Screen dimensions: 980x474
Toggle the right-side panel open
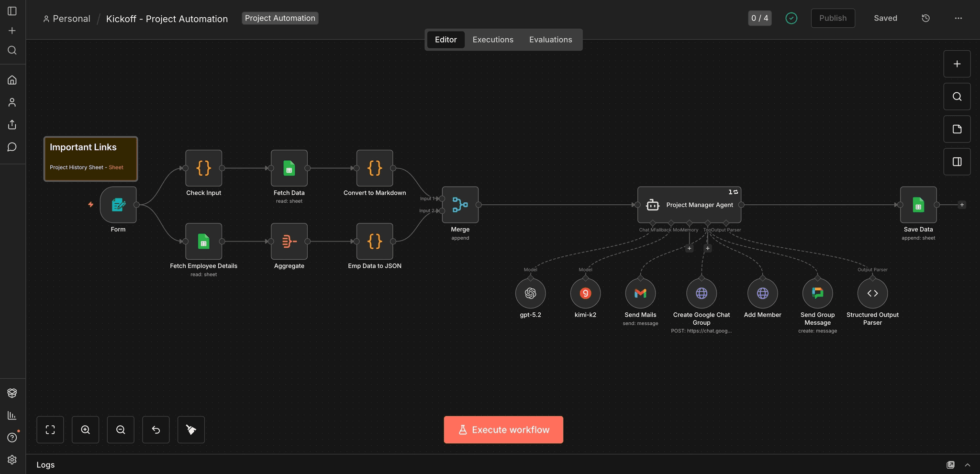pyautogui.click(x=957, y=161)
